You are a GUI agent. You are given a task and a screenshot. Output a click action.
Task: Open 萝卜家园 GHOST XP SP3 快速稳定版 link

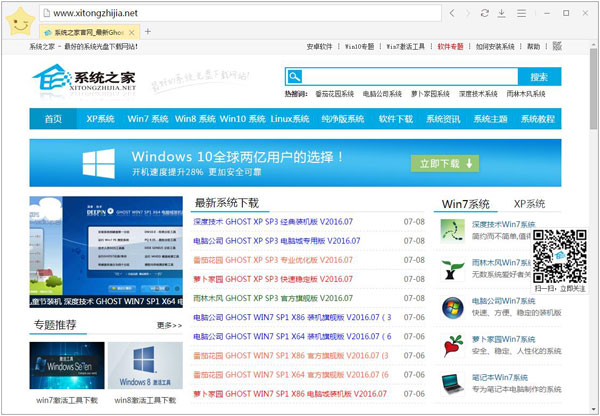(273, 279)
